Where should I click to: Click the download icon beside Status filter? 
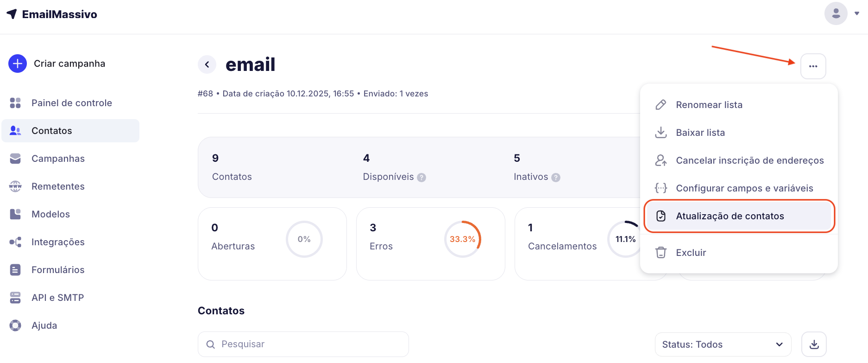(814, 344)
